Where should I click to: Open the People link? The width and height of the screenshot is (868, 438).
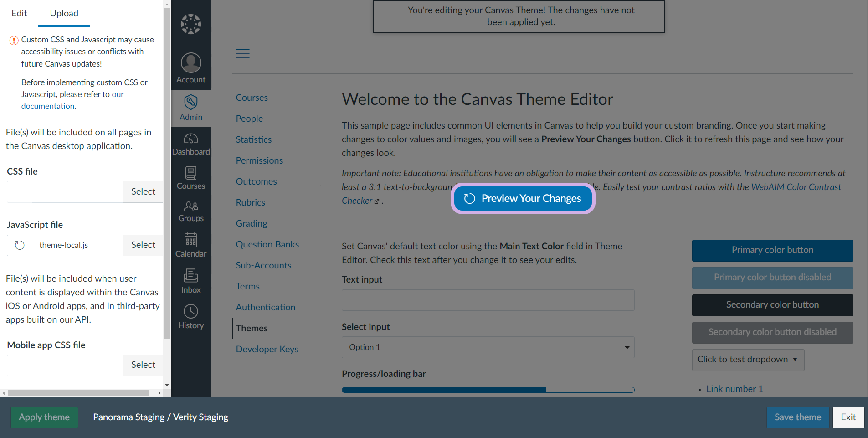249,119
